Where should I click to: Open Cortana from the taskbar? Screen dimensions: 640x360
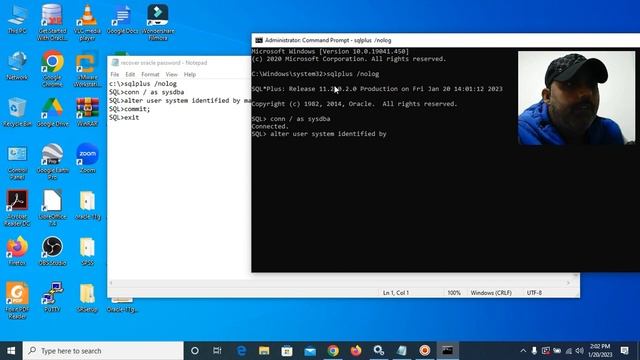195,351
